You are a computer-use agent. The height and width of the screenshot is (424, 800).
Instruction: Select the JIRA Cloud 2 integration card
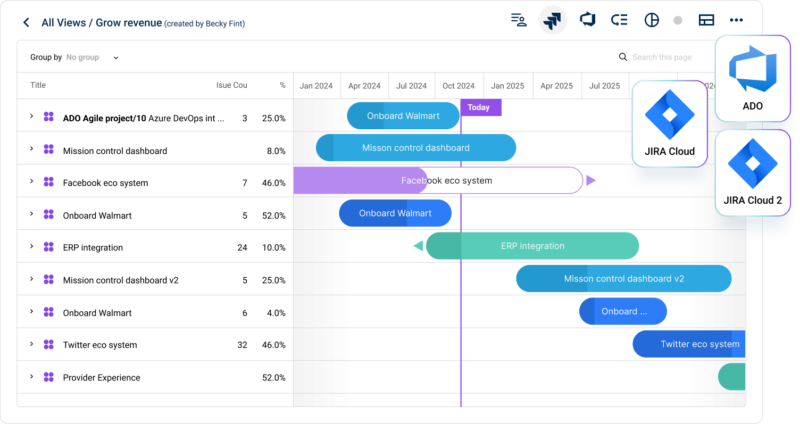point(753,172)
